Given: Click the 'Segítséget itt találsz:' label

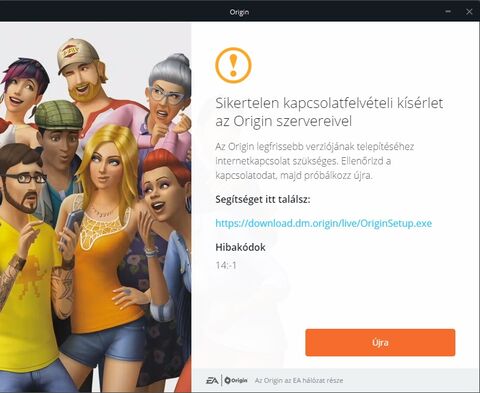Looking at the screenshot, I should coord(263,199).
